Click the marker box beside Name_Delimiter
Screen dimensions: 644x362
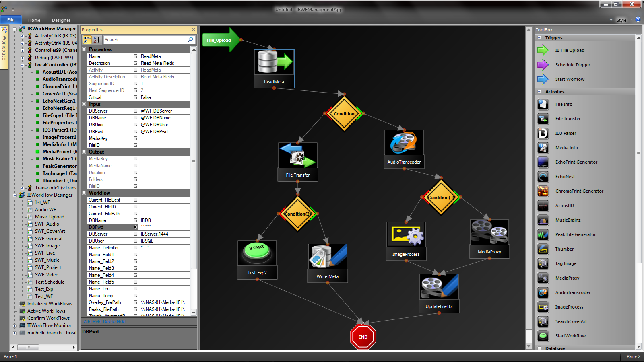[x=136, y=248]
